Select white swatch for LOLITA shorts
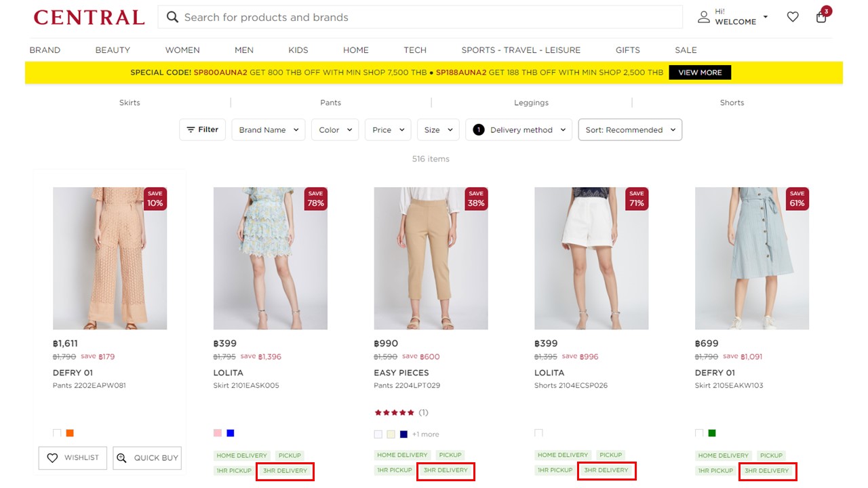The image size is (868, 488). [x=538, y=433]
